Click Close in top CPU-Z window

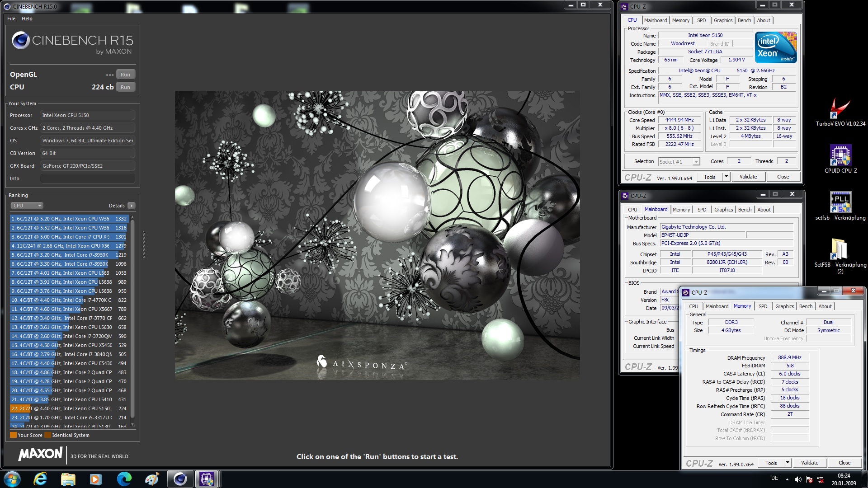pos(783,177)
